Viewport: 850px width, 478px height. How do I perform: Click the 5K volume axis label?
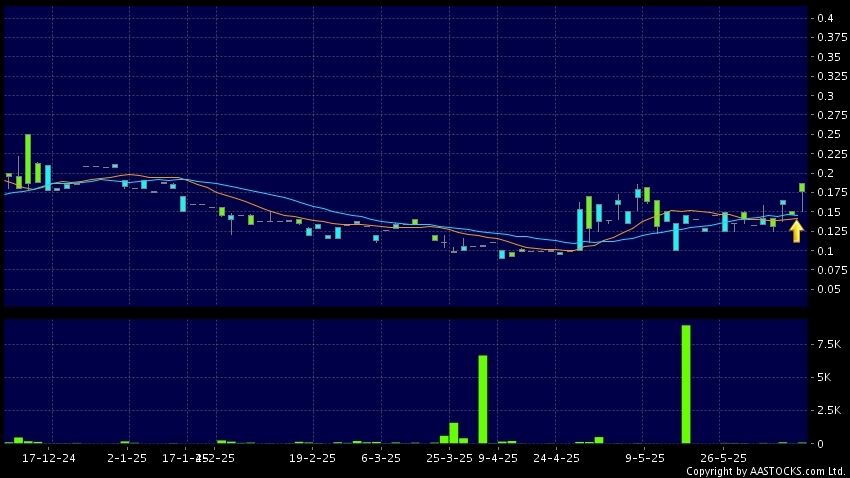[x=824, y=377]
